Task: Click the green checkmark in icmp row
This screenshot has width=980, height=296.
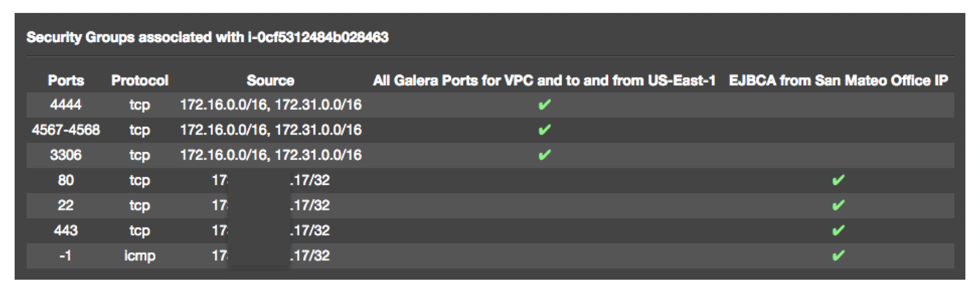Action: coord(838,255)
